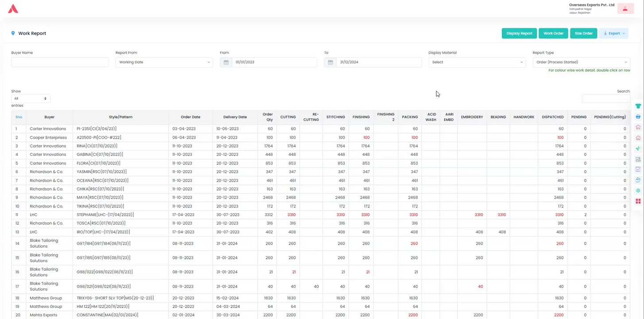Viewport: 644px width, 319px height.
Task: Sort by the Sno column header
Action: [x=19, y=117]
